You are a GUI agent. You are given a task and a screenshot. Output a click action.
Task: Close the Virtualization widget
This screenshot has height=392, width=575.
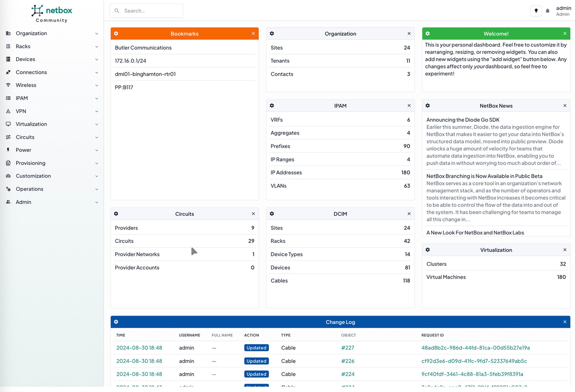[565, 250]
